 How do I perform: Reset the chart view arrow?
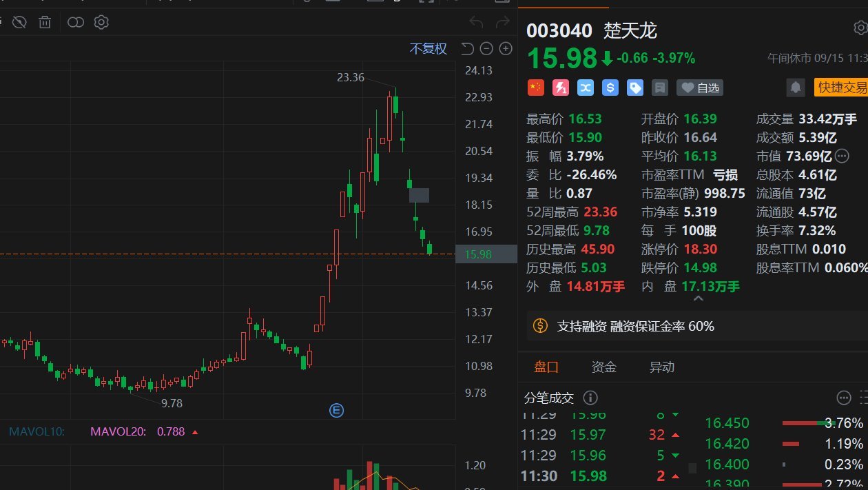[x=467, y=48]
